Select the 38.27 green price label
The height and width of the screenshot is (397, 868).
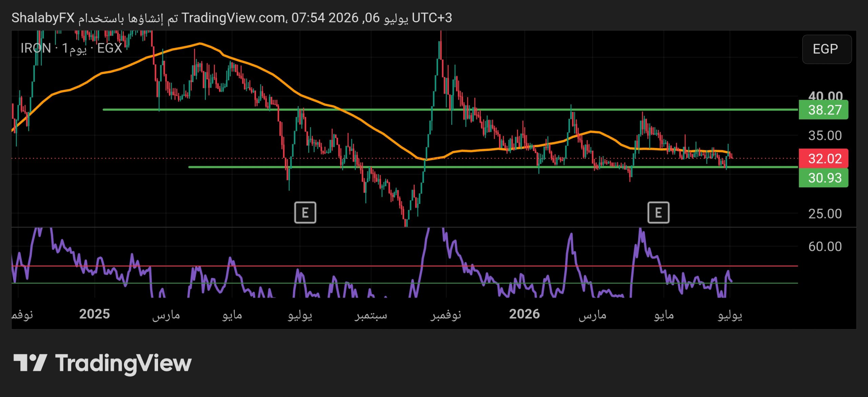pyautogui.click(x=824, y=110)
